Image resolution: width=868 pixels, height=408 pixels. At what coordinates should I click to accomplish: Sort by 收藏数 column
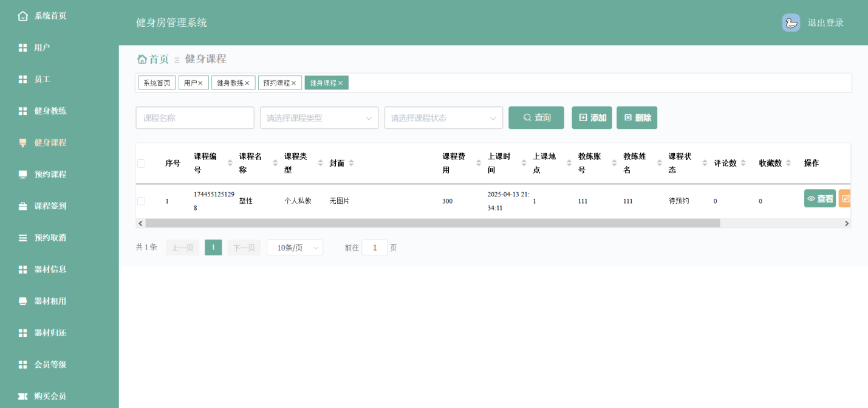[x=788, y=163]
